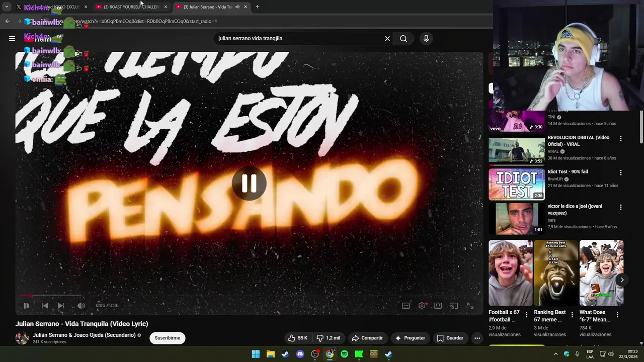This screenshot has width=644, height=362.
Task: Click the sidebar page scrollbar
Action: [x=641, y=126]
